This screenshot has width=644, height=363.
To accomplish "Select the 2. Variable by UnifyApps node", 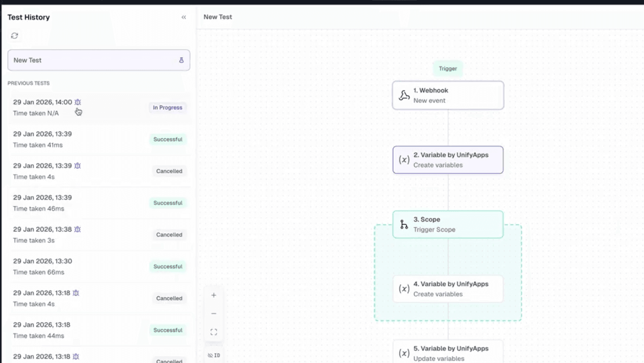I will pos(448,160).
